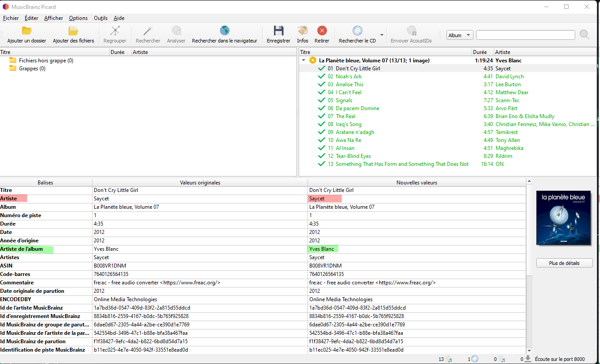Click the MusicBrainz Picard logo in the title bar
600x364 pixels.
click(5, 7)
